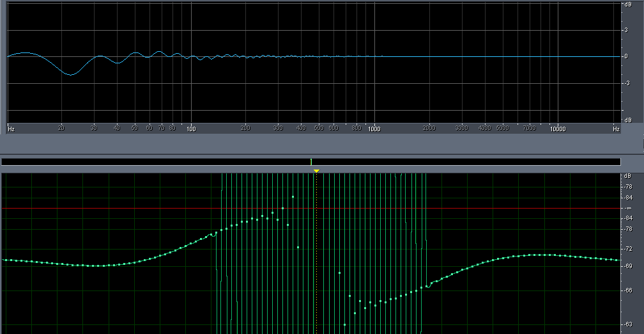Click the "20" frequency axis label
Viewport: 644px width, 334px height.
coord(61,128)
